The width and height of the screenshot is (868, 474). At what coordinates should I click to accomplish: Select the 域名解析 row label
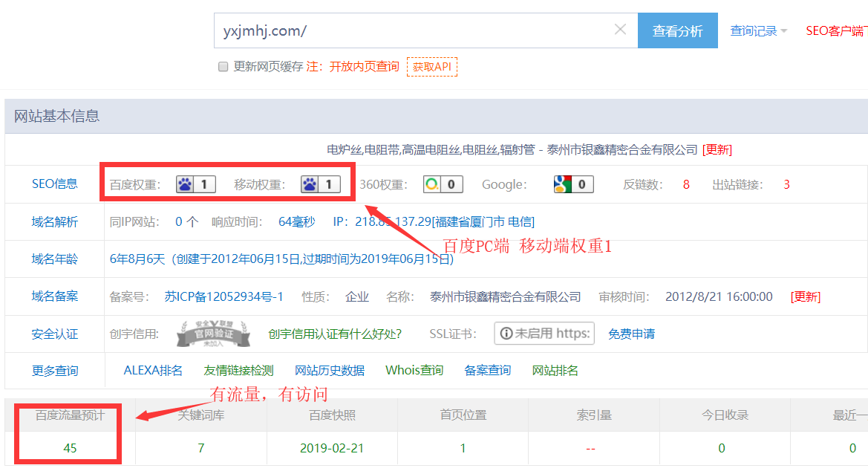click(54, 222)
